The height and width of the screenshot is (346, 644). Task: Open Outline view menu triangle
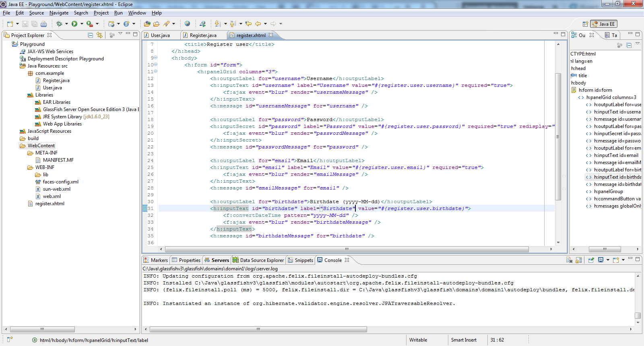pyautogui.click(x=638, y=43)
